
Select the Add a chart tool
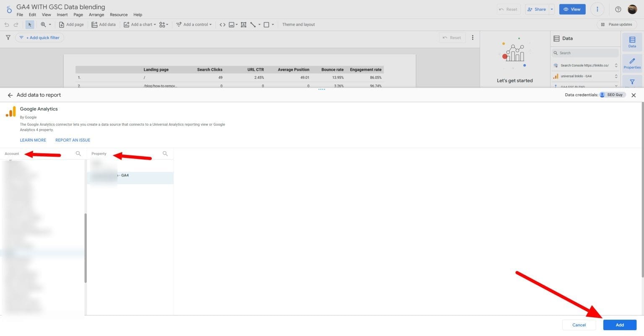(140, 24)
